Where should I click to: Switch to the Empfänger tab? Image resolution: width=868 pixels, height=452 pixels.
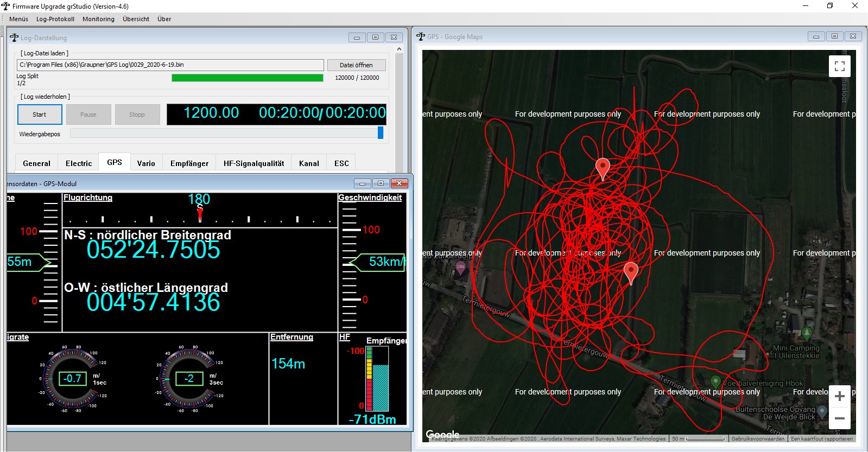[x=189, y=163]
